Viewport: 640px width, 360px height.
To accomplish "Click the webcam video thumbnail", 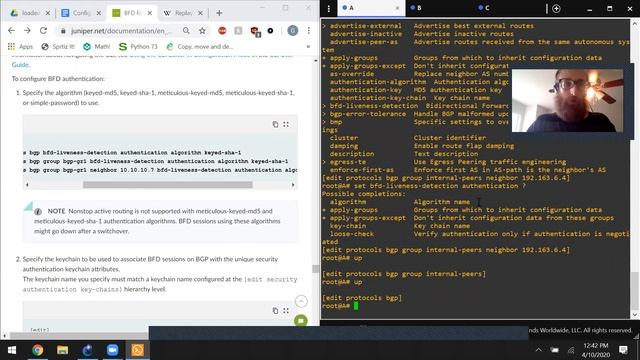I will point(567,100).
